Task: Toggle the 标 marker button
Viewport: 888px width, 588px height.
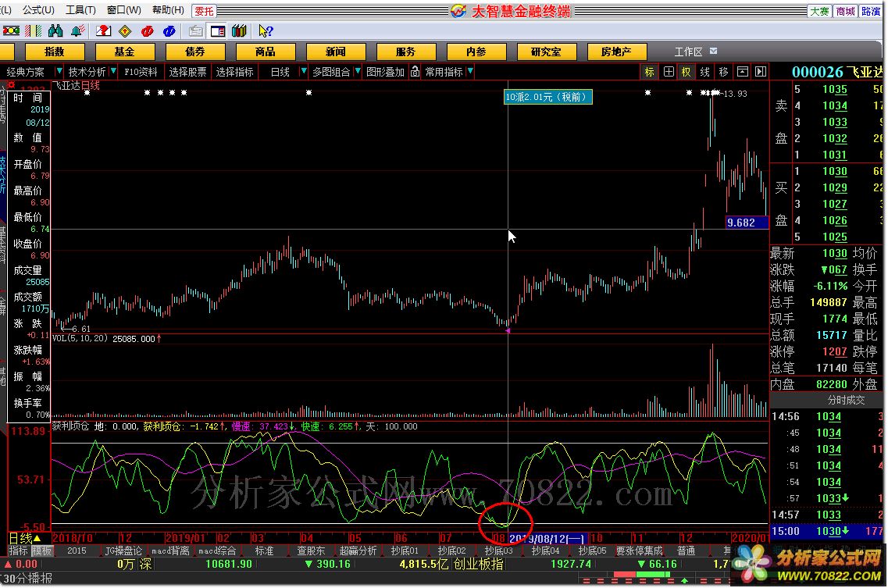Action: click(x=650, y=72)
